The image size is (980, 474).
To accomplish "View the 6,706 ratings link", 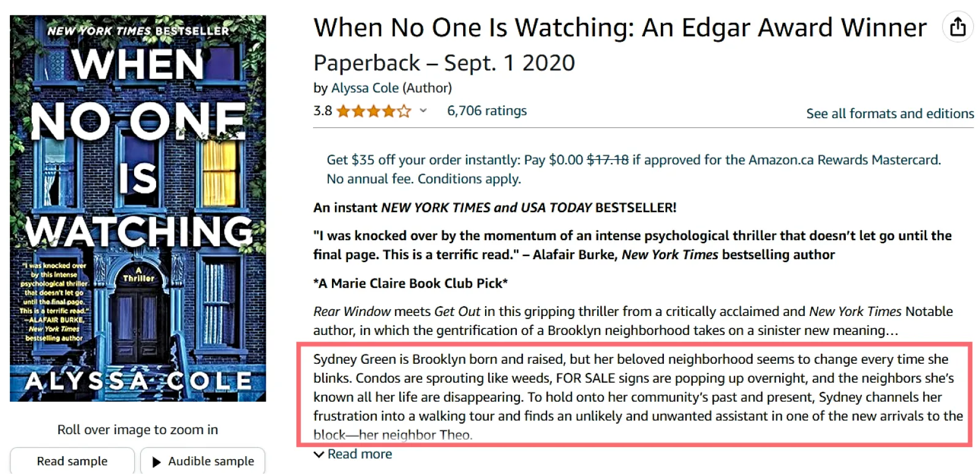I will tap(486, 111).
